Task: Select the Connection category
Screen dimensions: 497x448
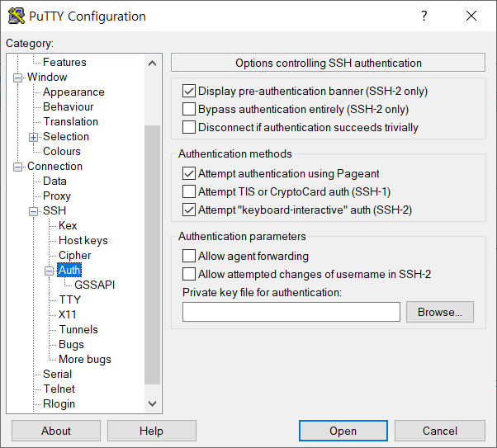Action: pos(54,167)
